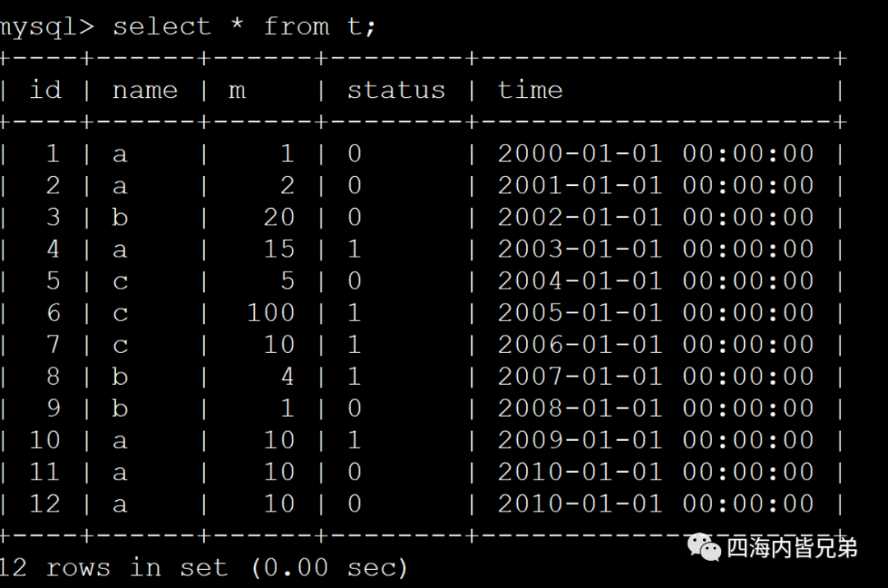Click the 'time' column header
Image resolution: width=888 pixels, height=588 pixels.
(530, 89)
